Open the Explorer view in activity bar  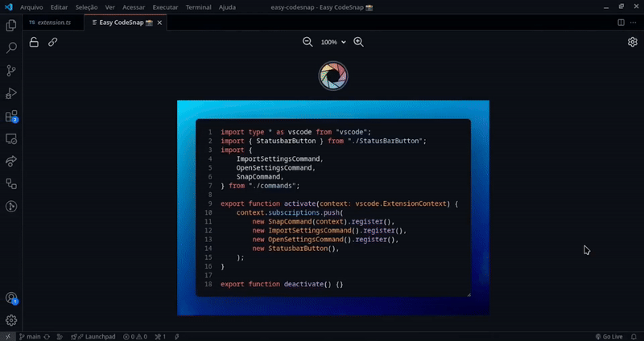11,26
